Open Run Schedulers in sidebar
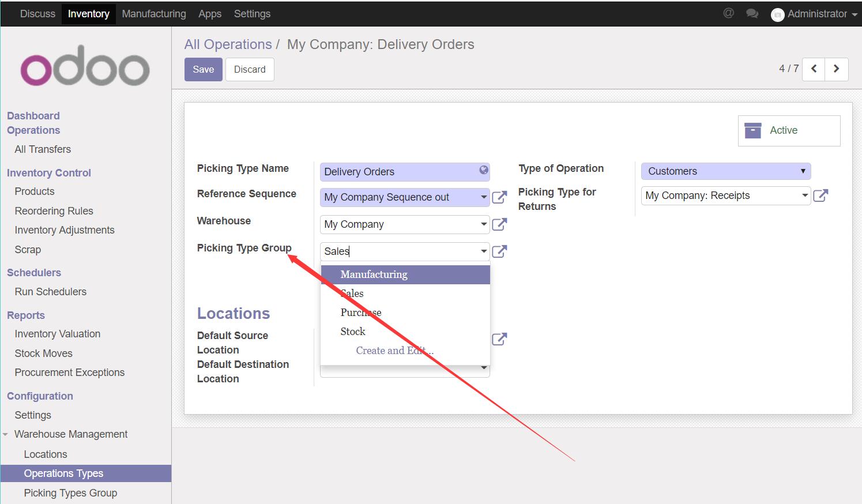This screenshot has width=862, height=504. pyautogui.click(x=51, y=292)
